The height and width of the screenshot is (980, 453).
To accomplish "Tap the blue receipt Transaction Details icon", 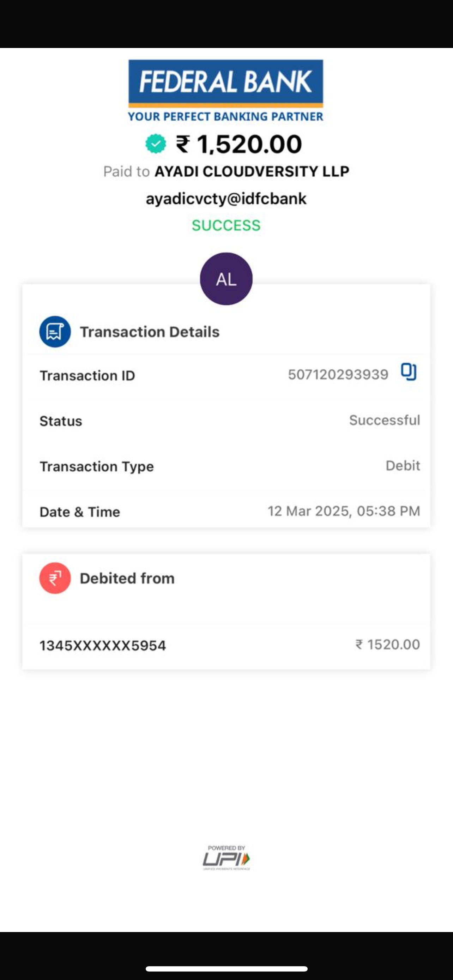I will (55, 331).
